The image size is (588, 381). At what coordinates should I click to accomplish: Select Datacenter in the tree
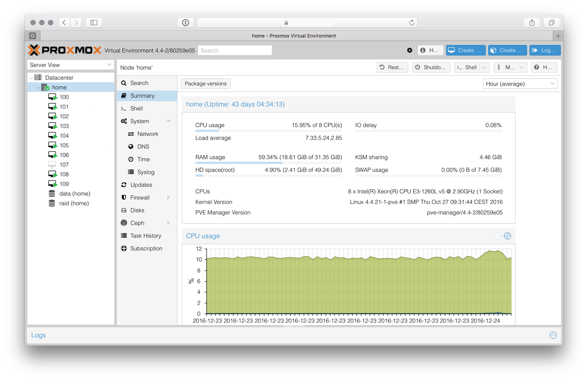pyautogui.click(x=59, y=78)
